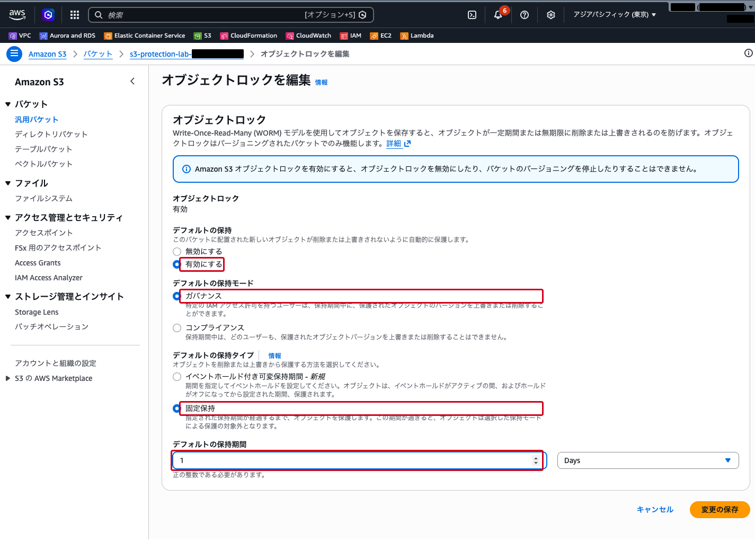Open CloudFormation shortcut
The width and height of the screenshot is (755, 560).
(248, 35)
